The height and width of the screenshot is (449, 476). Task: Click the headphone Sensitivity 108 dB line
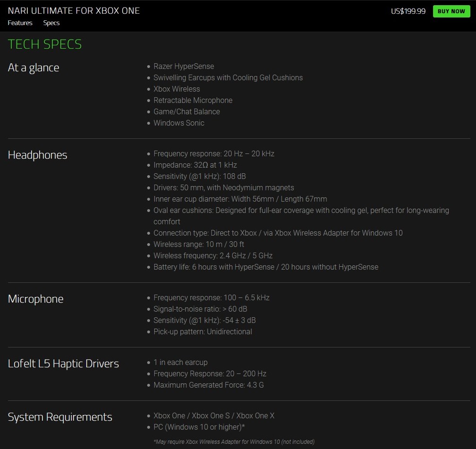[200, 176]
